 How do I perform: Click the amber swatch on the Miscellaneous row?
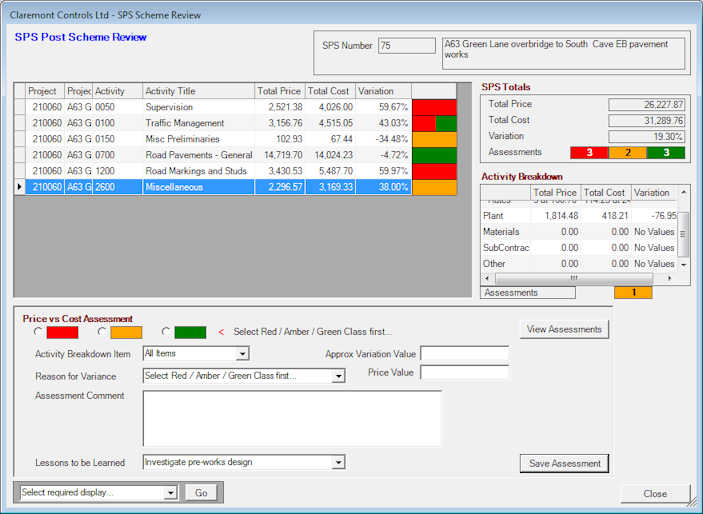(x=434, y=187)
